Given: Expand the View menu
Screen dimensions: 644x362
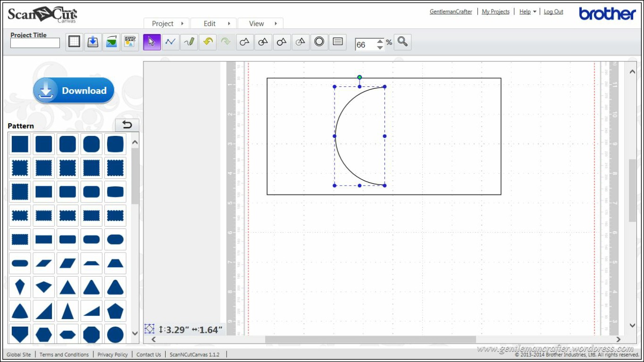Looking at the screenshot, I should click(260, 24).
